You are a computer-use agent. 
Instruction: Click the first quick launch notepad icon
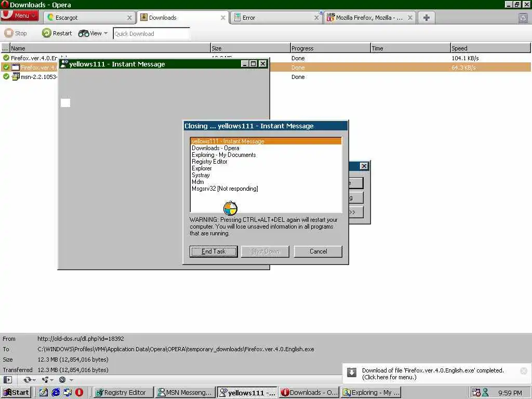[44, 393]
